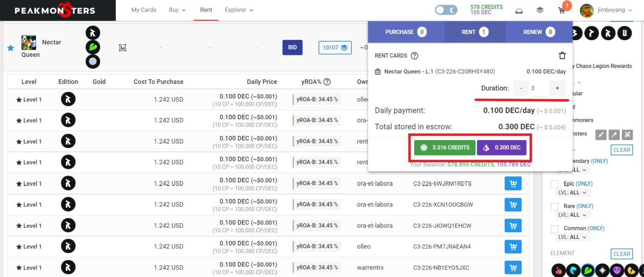Open the Buy dropdown menu

(x=177, y=10)
